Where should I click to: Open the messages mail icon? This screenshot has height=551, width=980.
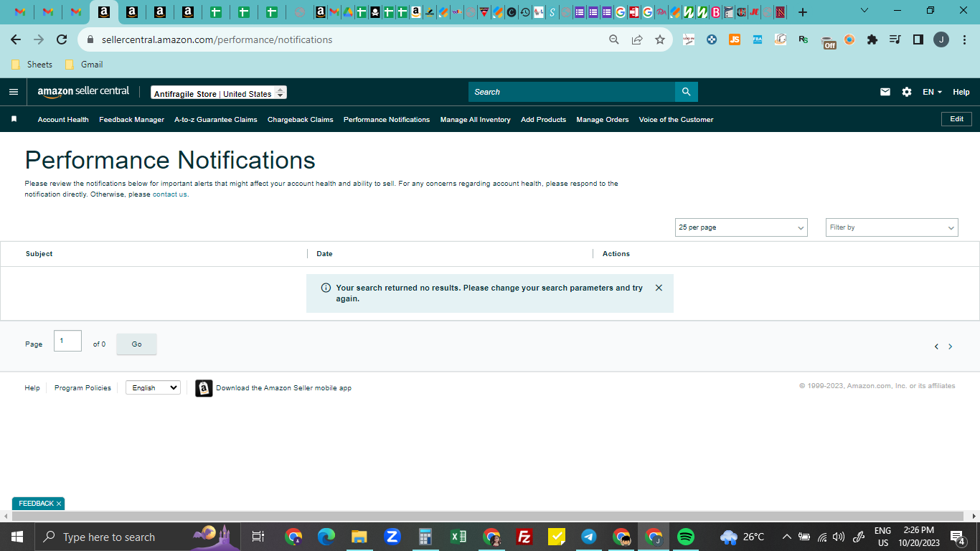click(885, 92)
